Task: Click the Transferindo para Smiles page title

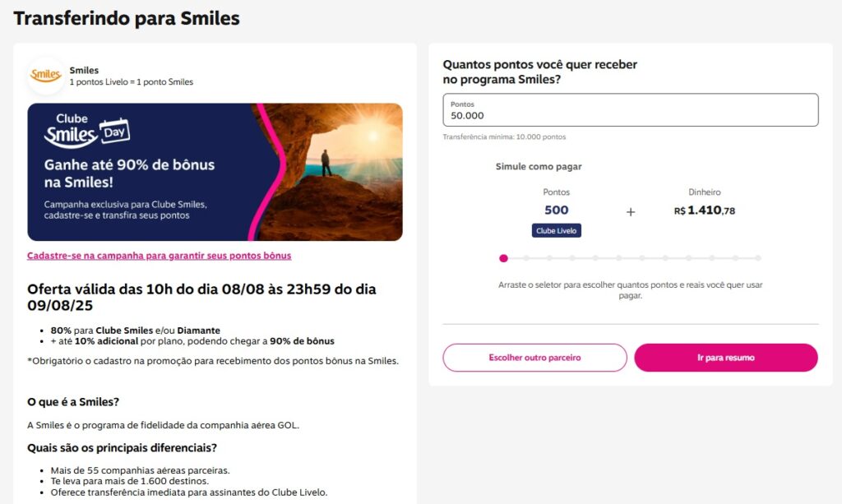Action: (x=127, y=18)
